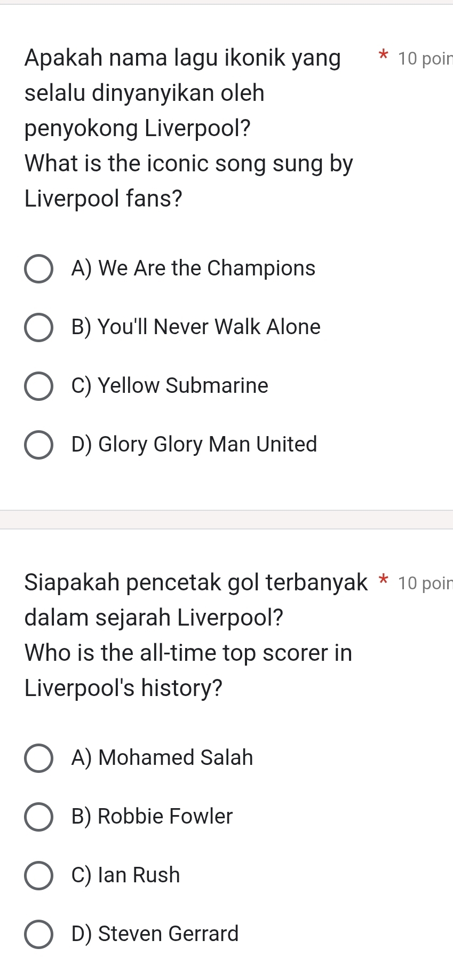
Task: Select the Steven Gerrard radio circle
Action: (x=38, y=935)
